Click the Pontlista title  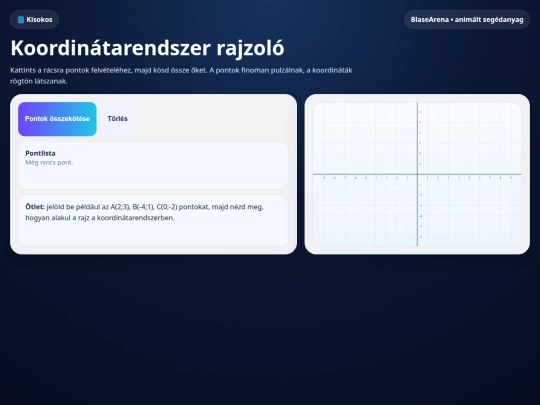tap(40, 153)
